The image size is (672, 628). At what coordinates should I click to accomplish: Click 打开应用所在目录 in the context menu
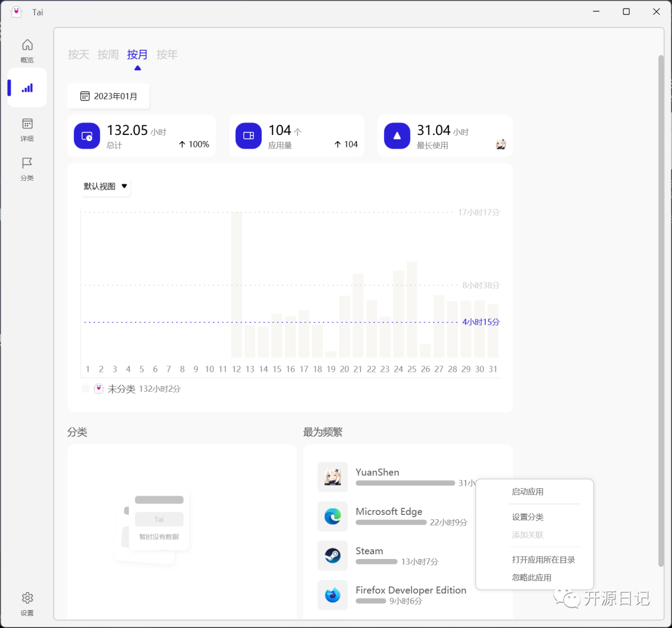coord(542,559)
